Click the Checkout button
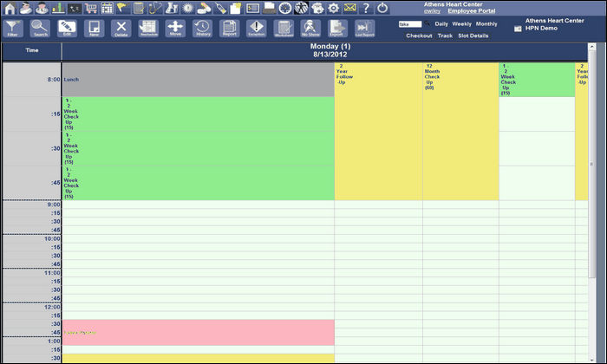 (x=419, y=36)
